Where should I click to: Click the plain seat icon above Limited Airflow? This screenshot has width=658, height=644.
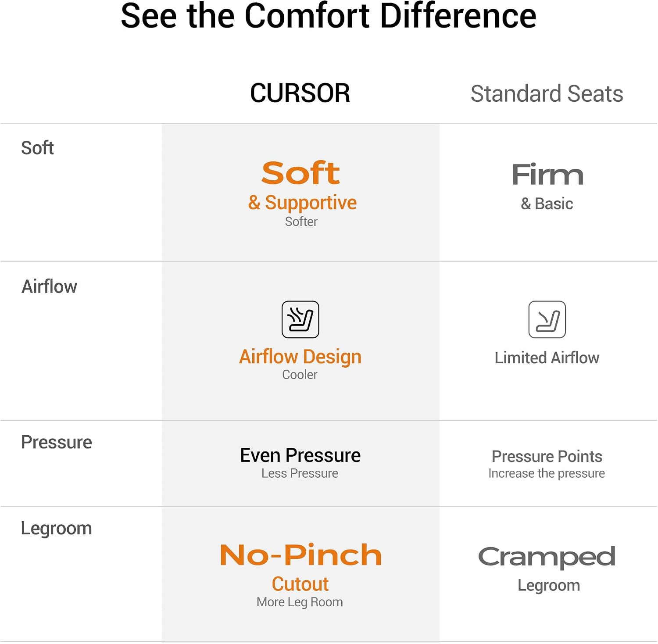[547, 319]
